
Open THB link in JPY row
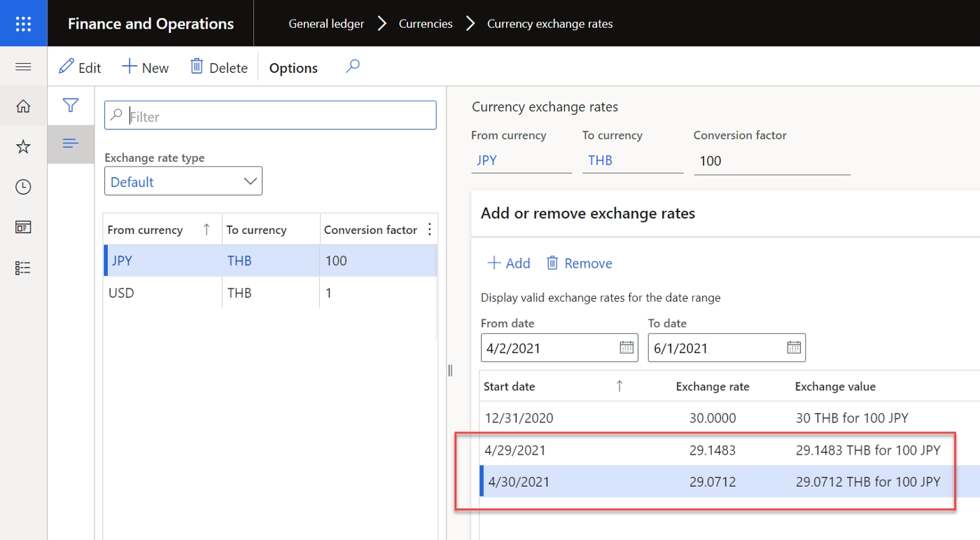click(x=239, y=261)
